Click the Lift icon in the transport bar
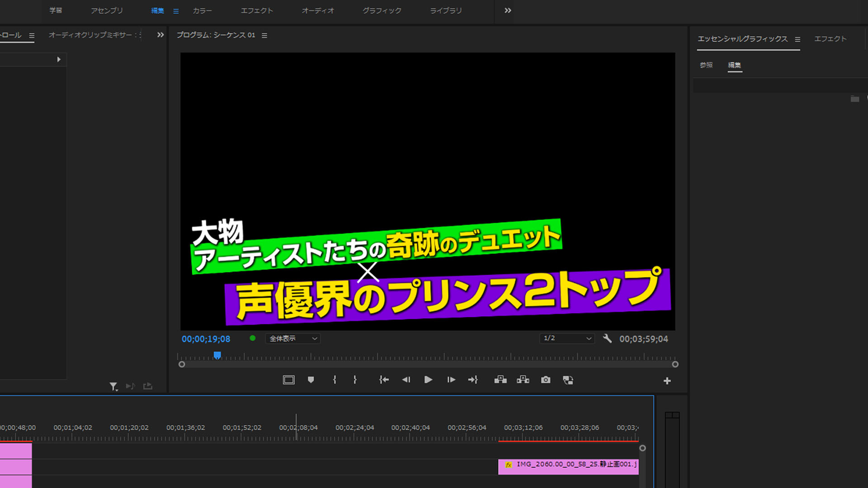Screen dimensions: 868x488 click(x=500, y=380)
